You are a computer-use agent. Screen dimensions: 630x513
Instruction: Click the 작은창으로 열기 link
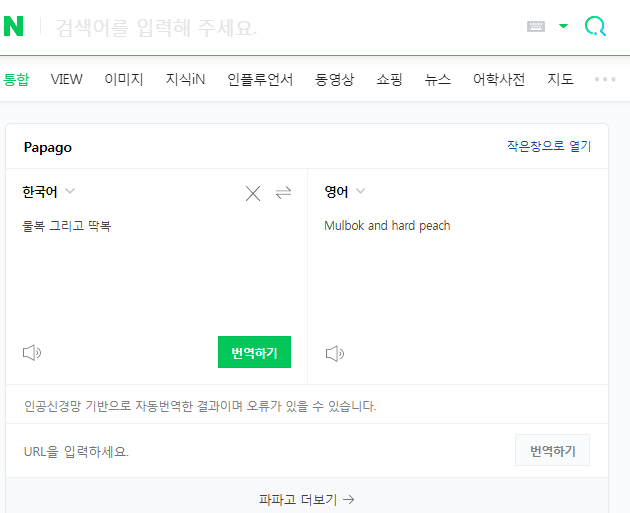coord(549,146)
